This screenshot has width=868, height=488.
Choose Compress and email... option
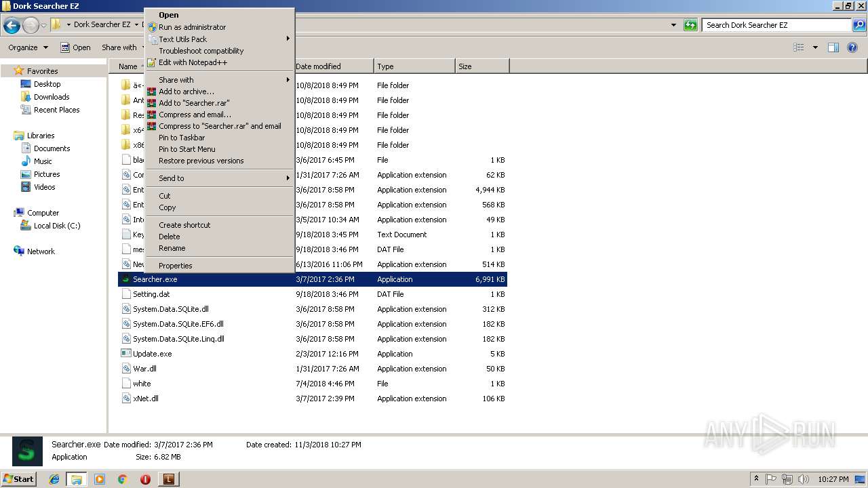220,115
